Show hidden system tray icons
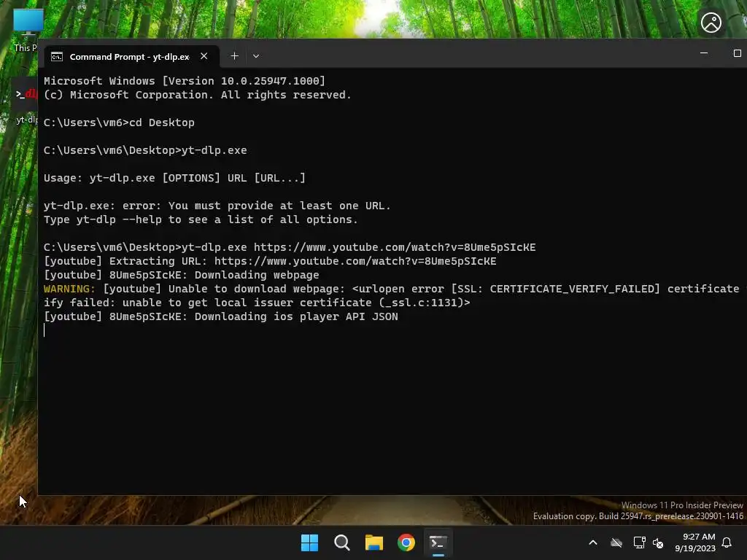This screenshot has height=560, width=747. 593,542
